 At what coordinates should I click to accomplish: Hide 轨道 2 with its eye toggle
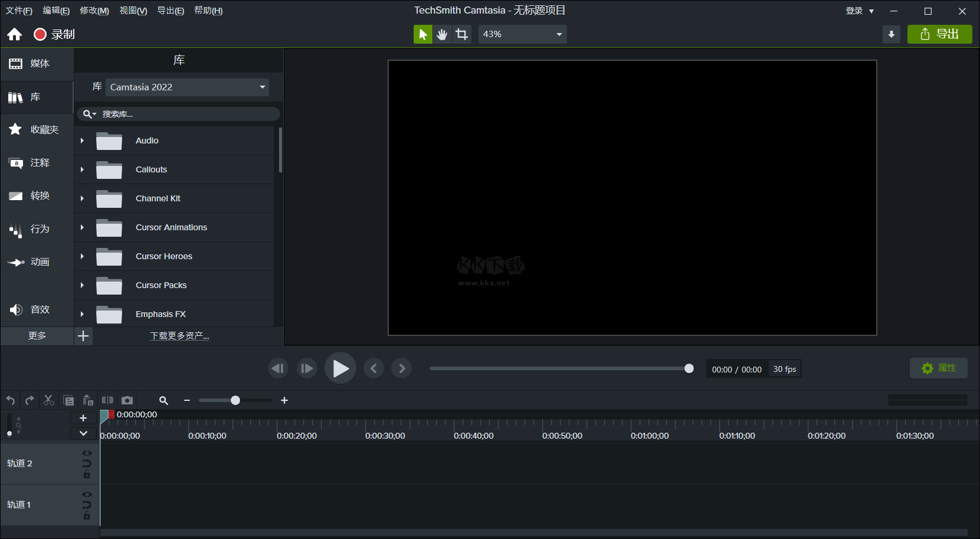87,453
